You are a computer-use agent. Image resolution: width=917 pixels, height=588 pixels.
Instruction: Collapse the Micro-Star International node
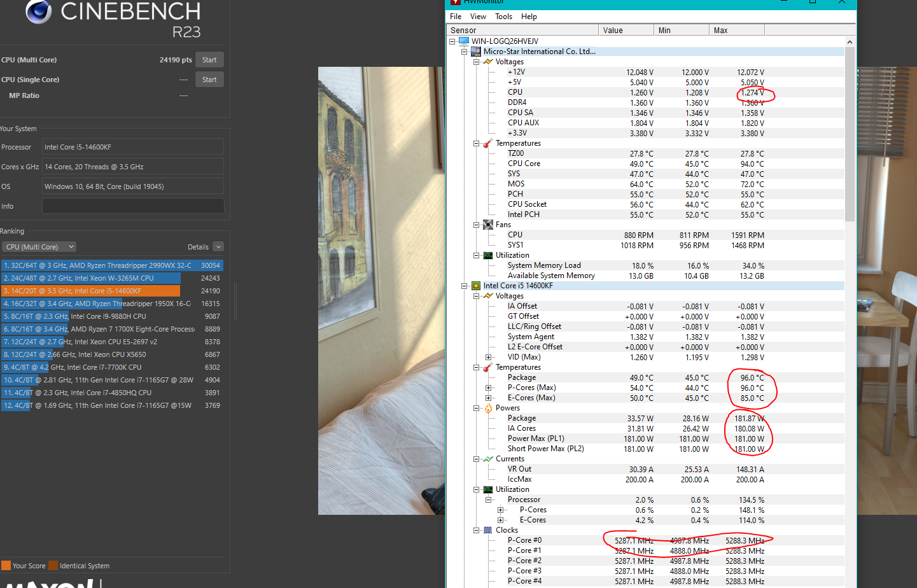[x=465, y=52]
